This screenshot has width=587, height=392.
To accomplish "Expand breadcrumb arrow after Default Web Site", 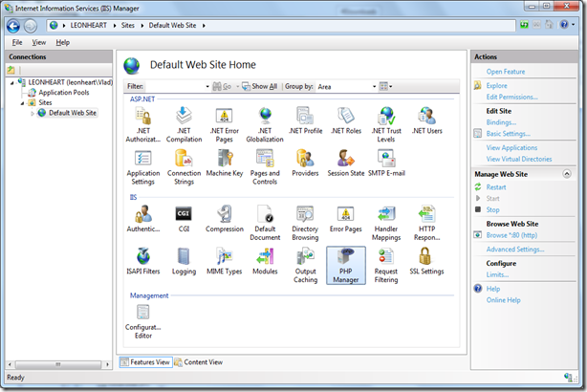I will [204, 26].
